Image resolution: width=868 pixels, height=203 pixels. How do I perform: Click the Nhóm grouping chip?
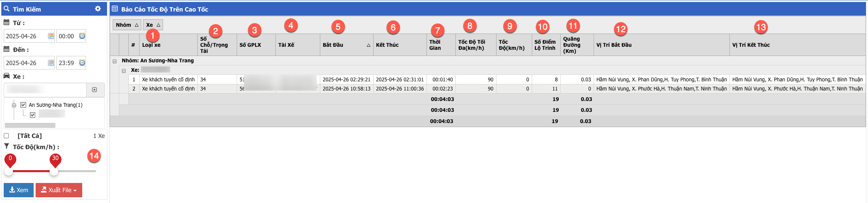click(x=127, y=25)
